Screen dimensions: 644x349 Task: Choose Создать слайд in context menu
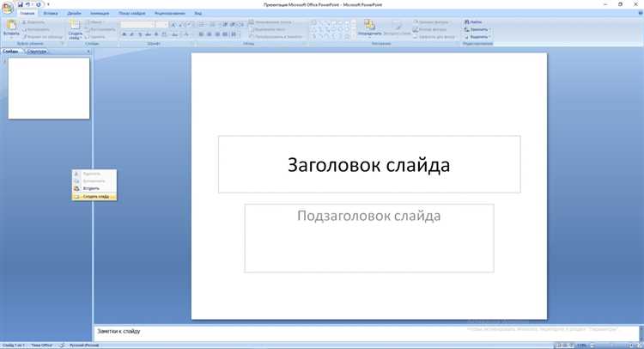click(94, 197)
